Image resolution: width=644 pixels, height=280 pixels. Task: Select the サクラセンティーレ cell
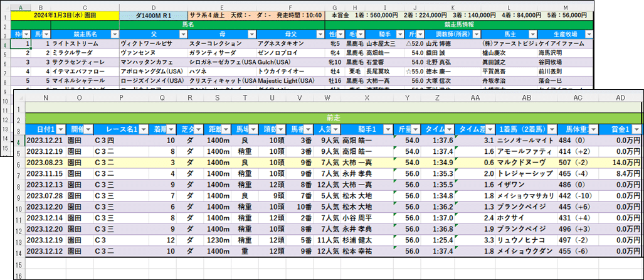click(85, 62)
